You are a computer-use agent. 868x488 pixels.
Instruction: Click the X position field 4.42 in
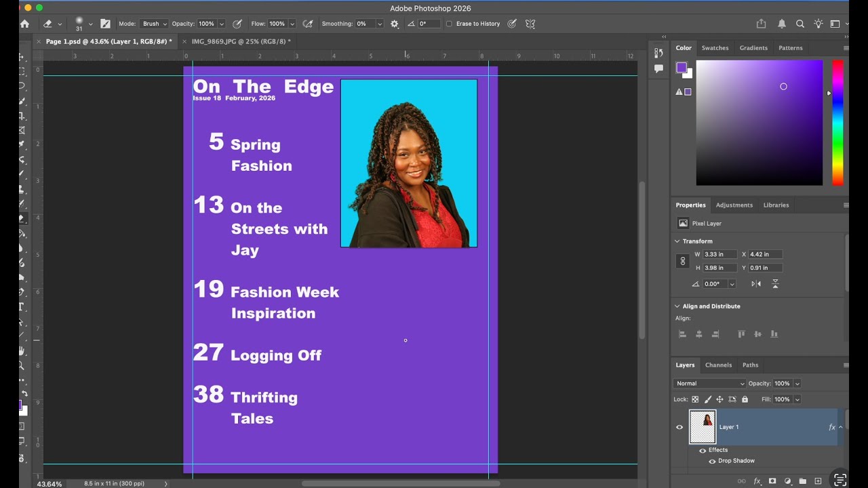(765, 254)
